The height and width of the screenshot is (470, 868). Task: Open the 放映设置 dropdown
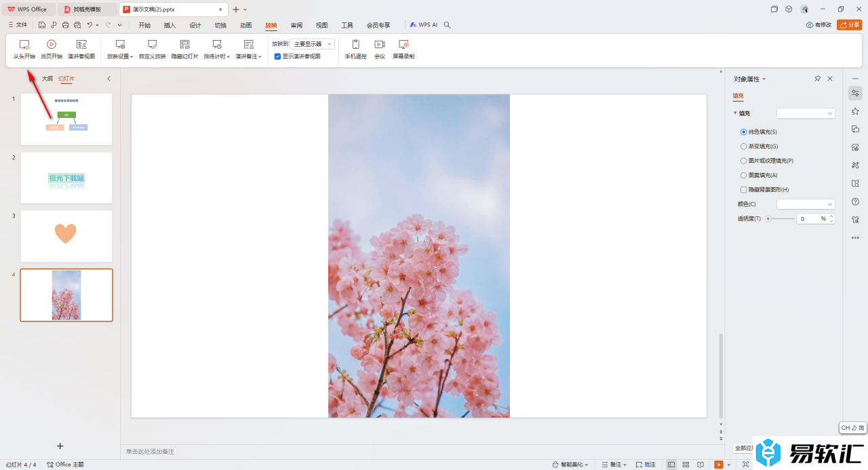click(120, 50)
